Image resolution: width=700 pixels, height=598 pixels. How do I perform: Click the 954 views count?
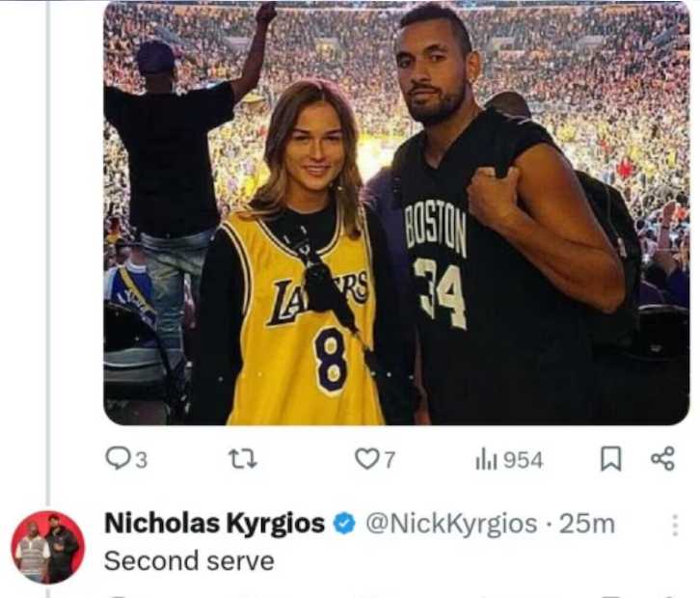524,460
